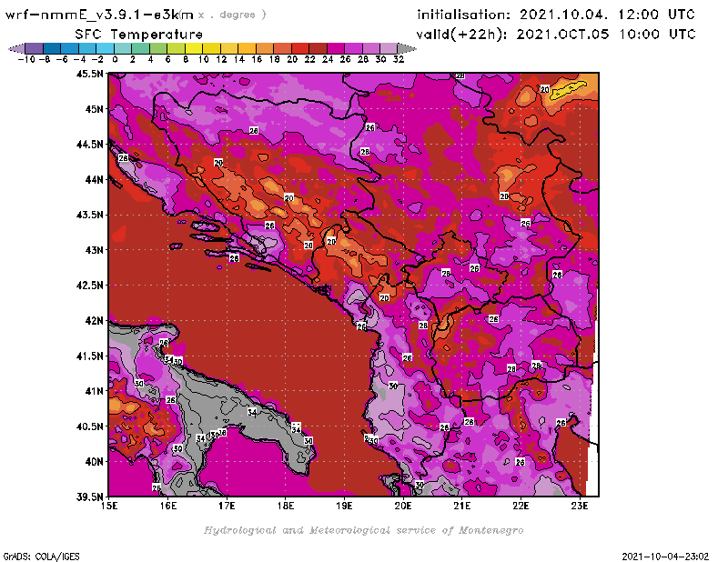The height and width of the screenshot is (562, 728).
Task: Click the below -10 arrow on the legend
Action: click(16, 48)
